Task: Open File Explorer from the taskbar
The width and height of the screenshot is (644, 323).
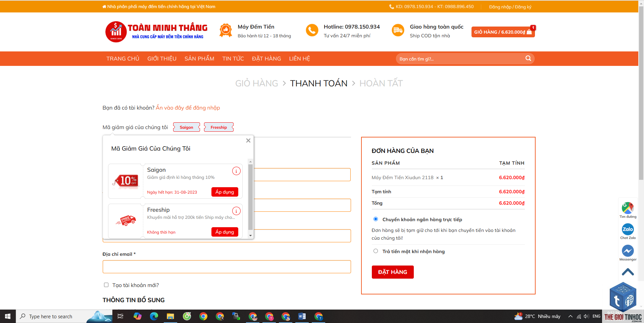Action: pos(170,316)
